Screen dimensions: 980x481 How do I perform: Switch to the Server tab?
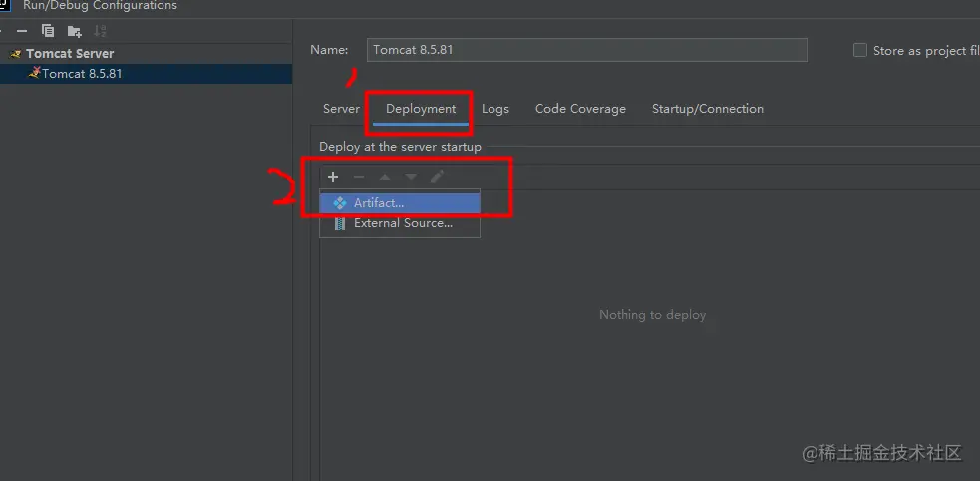(x=341, y=109)
